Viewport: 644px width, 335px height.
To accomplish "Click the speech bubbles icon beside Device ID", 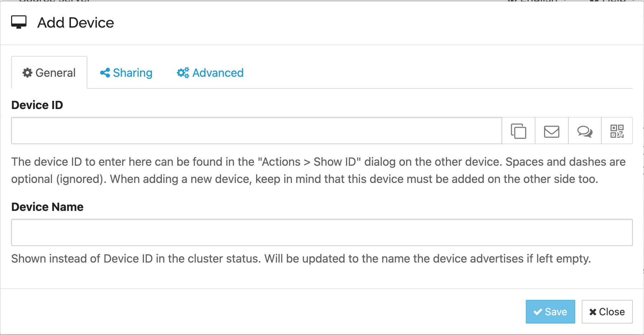I will (x=585, y=131).
